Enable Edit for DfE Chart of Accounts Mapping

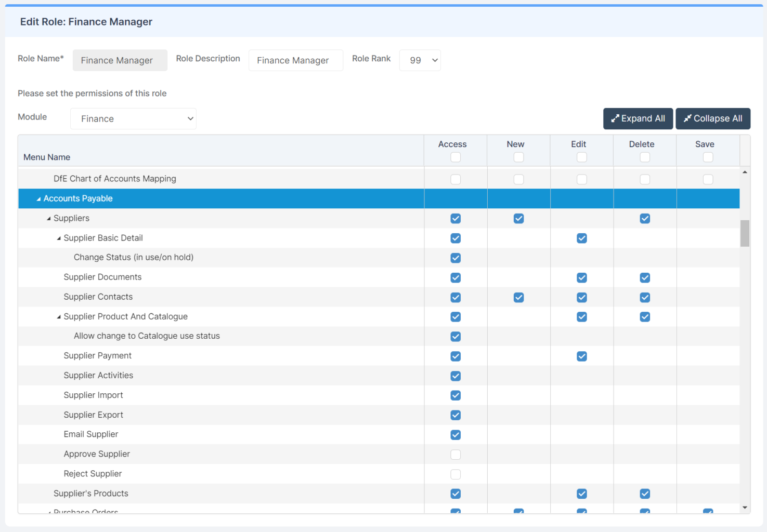pos(582,179)
